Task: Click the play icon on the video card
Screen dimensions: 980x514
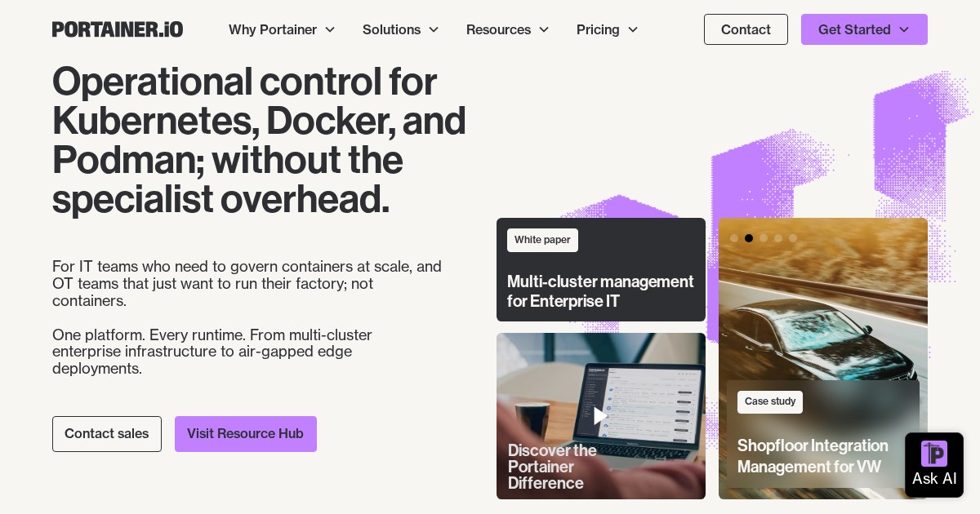Action: pyautogui.click(x=600, y=415)
